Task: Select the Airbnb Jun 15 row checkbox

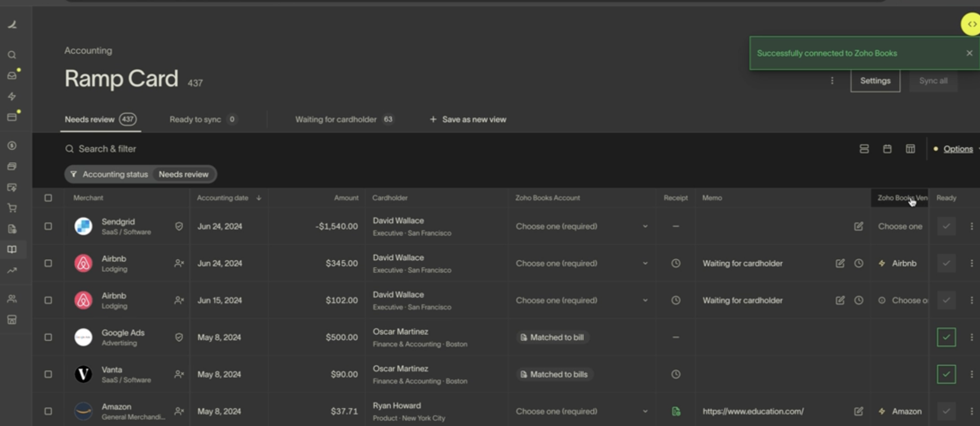Action: [x=48, y=301]
